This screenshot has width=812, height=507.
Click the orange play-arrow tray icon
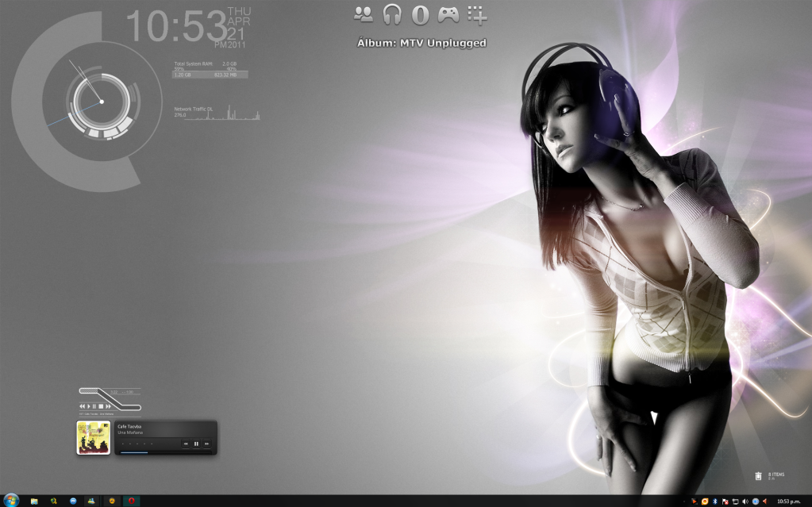coord(695,501)
